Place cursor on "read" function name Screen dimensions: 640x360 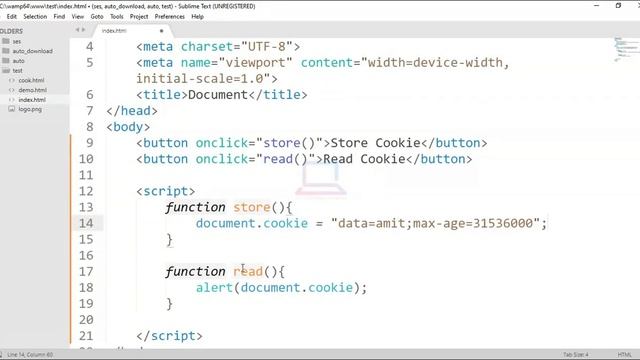(x=248, y=271)
